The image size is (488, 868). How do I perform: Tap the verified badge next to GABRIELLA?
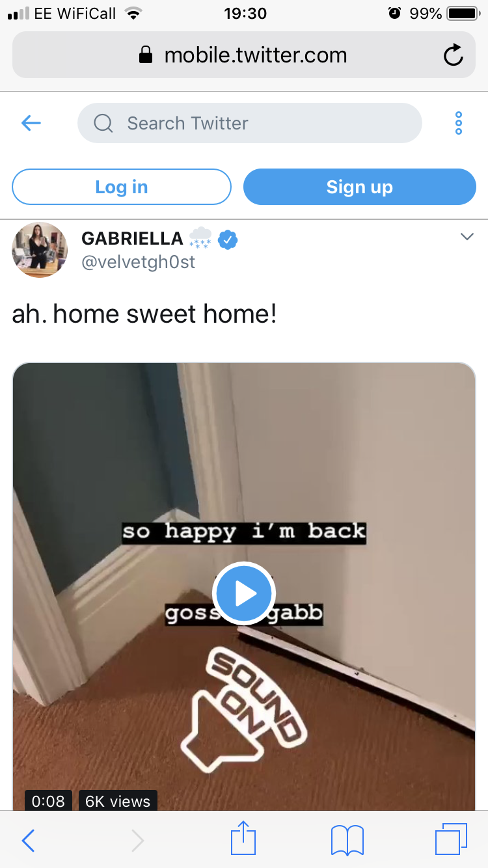[228, 239]
